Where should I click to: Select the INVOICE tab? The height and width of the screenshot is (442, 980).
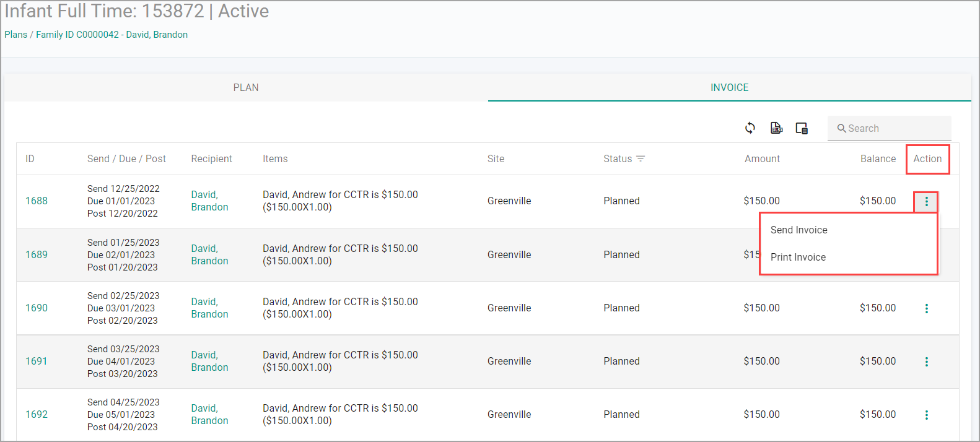(730, 88)
